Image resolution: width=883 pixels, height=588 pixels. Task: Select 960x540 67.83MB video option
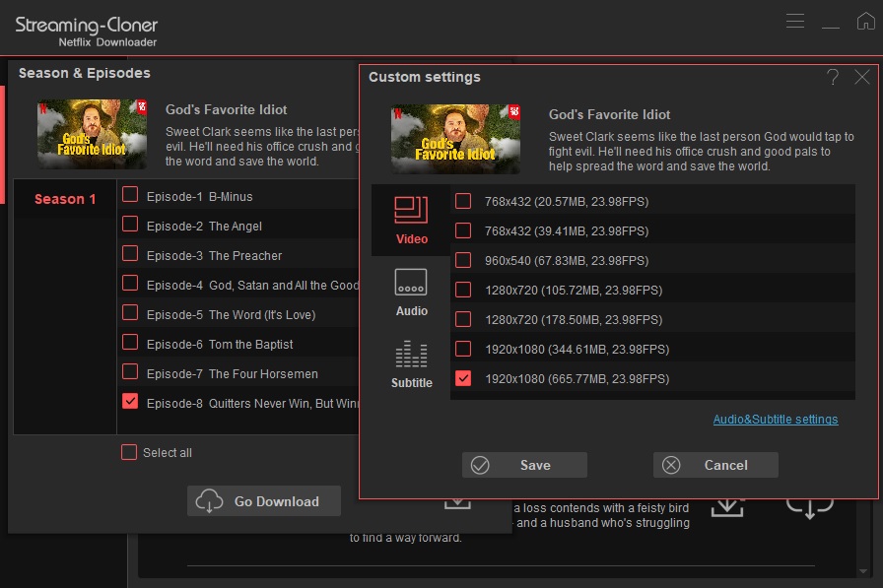coord(463,260)
